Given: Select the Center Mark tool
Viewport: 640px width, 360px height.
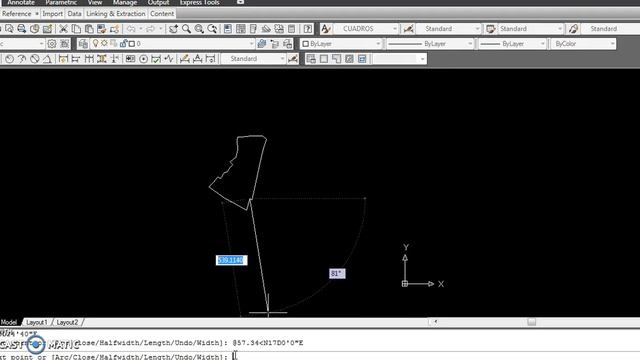Looking at the screenshot, I should coord(143,59).
